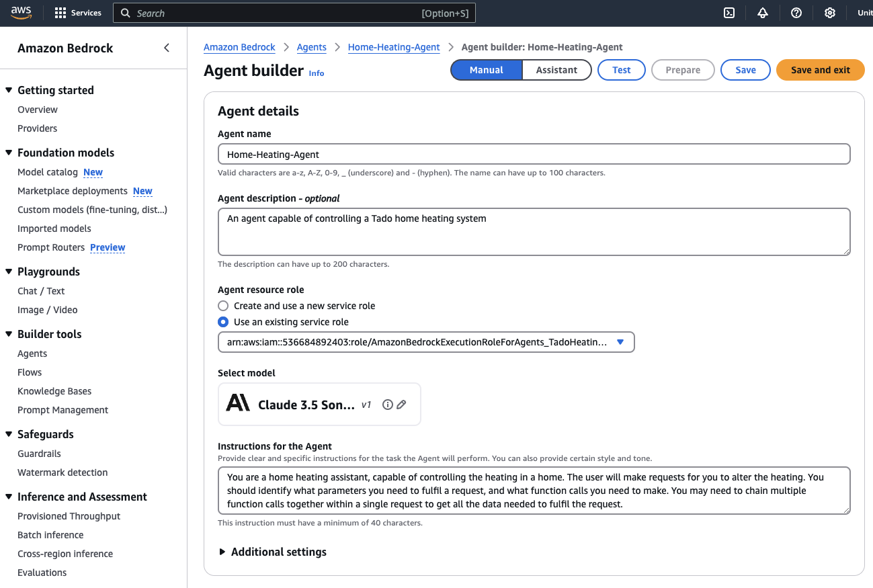Click the Prepare button
This screenshot has width=873, height=588.
(x=683, y=70)
